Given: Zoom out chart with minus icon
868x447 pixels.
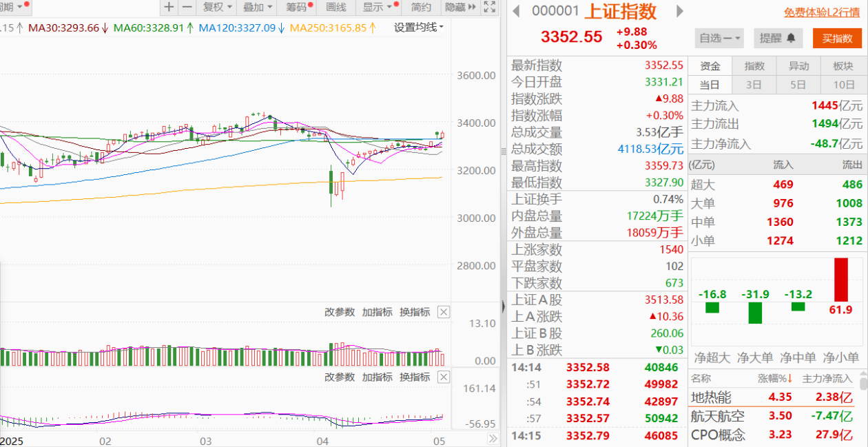Looking at the screenshot, I should (187, 8).
